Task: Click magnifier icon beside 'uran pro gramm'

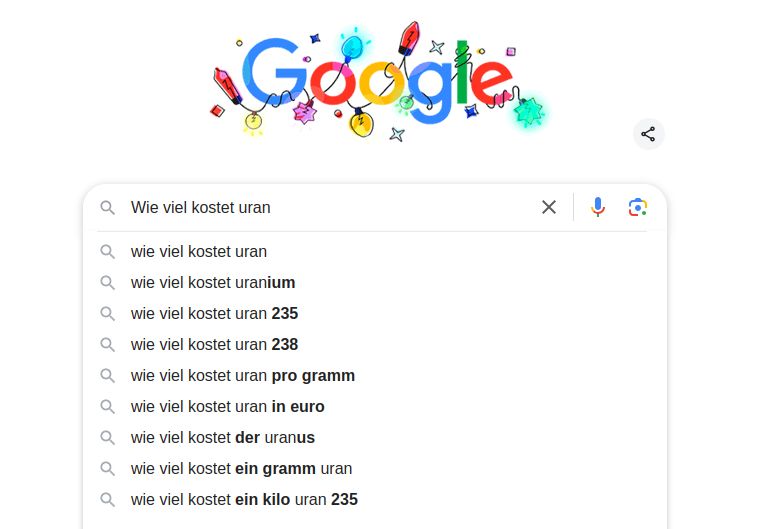Action: pyautogui.click(x=107, y=376)
